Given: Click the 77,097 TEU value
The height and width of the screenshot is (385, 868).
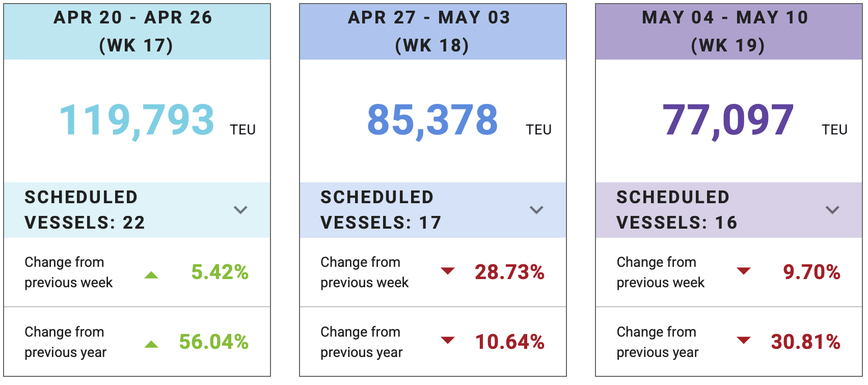Looking at the screenshot, I should (728, 120).
